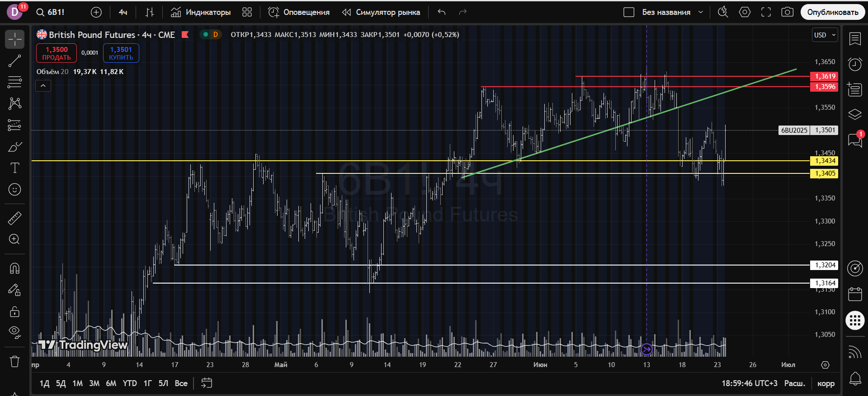Select the crosshair cursor tool
The image size is (868, 396).
point(14,39)
